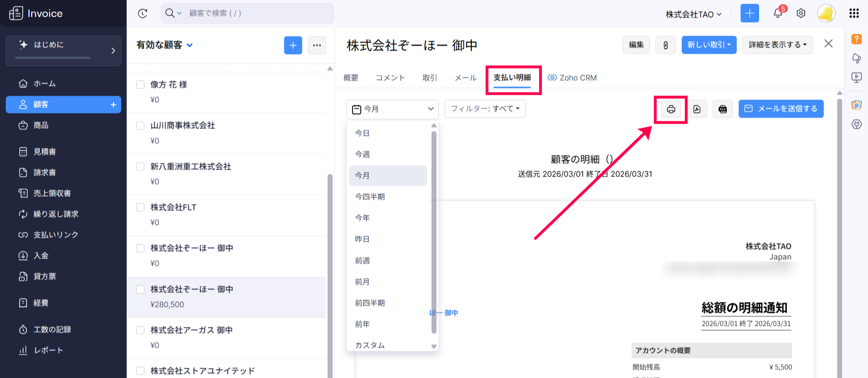This screenshot has width=868, height=378.
Task: Click the recent history clock icon
Action: (x=142, y=13)
